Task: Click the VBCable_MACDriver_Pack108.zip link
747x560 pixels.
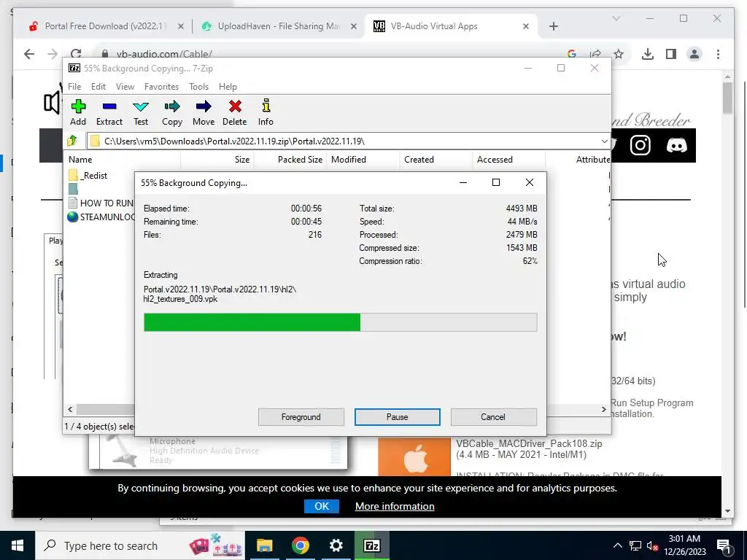Action: 529,443
